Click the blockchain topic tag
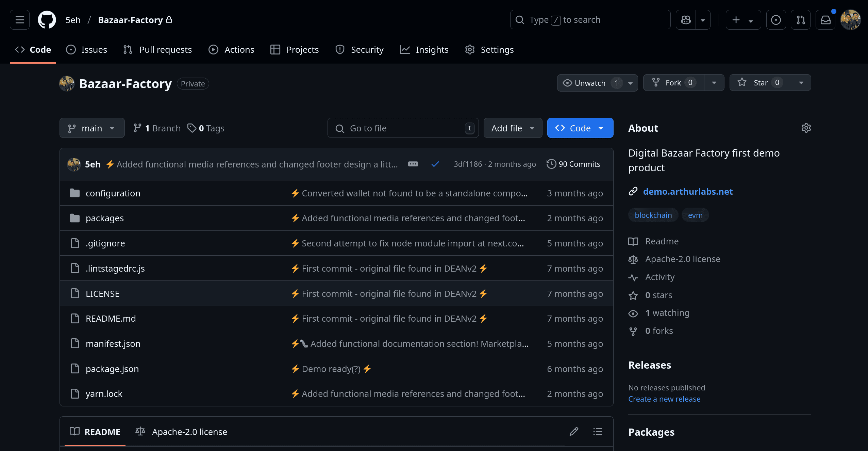 click(x=653, y=215)
